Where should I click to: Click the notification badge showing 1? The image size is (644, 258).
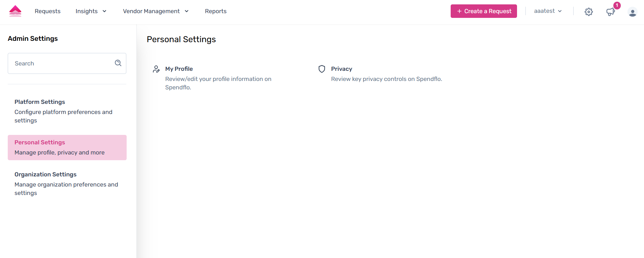click(617, 5)
